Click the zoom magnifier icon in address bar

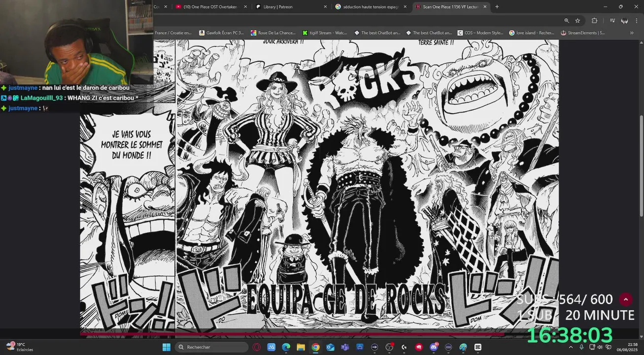pos(567,21)
